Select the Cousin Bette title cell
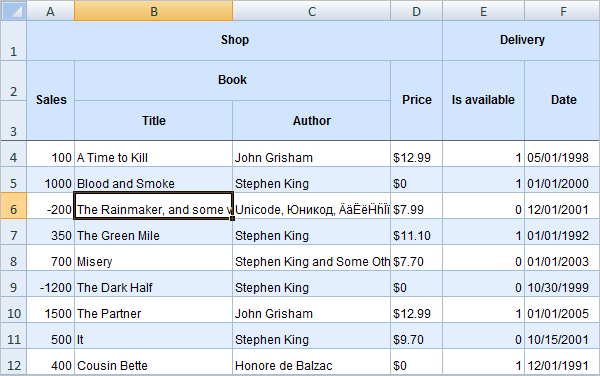 153,362
